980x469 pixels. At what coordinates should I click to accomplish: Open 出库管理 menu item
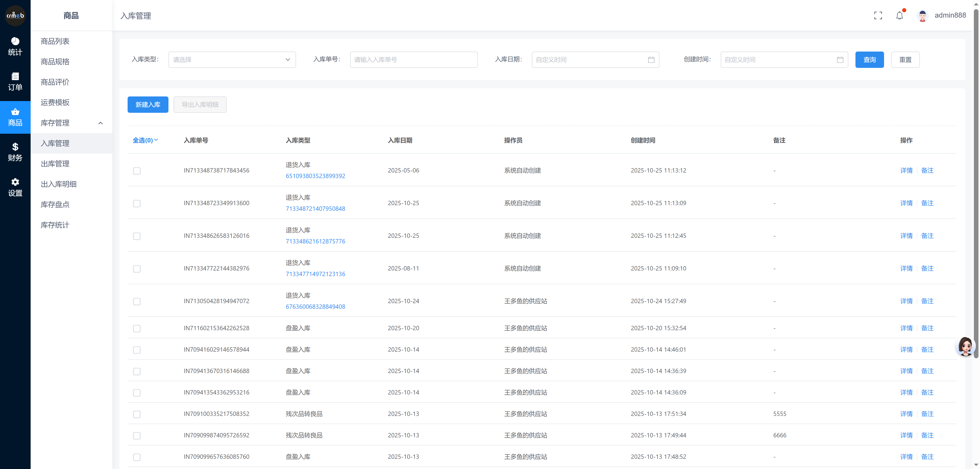click(x=55, y=164)
